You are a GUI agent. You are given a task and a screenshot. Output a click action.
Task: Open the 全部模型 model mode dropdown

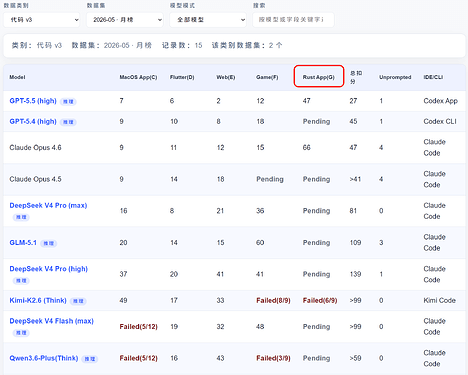click(208, 20)
